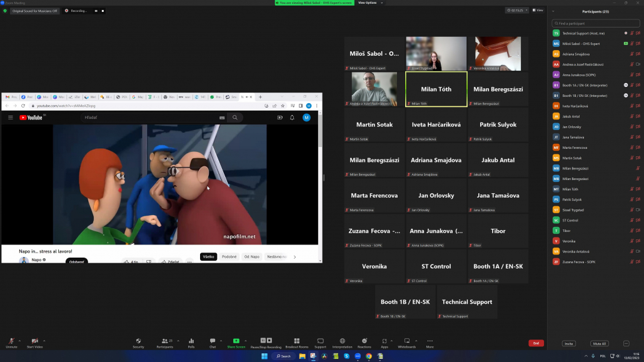The image size is (644, 362).
Task: Open the View layout menu
Action: (x=537, y=11)
